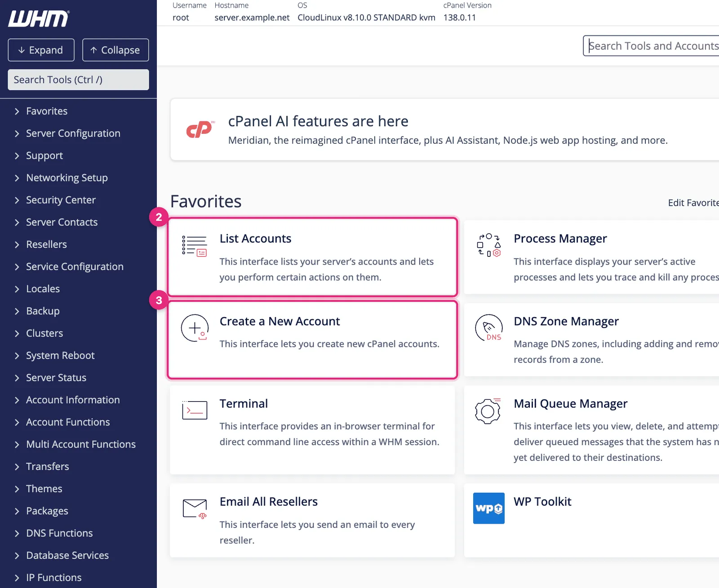719x588 pixels.
Task: Click the Edit Favorites link
Action: pyautogui.click(x=693, y=203)
